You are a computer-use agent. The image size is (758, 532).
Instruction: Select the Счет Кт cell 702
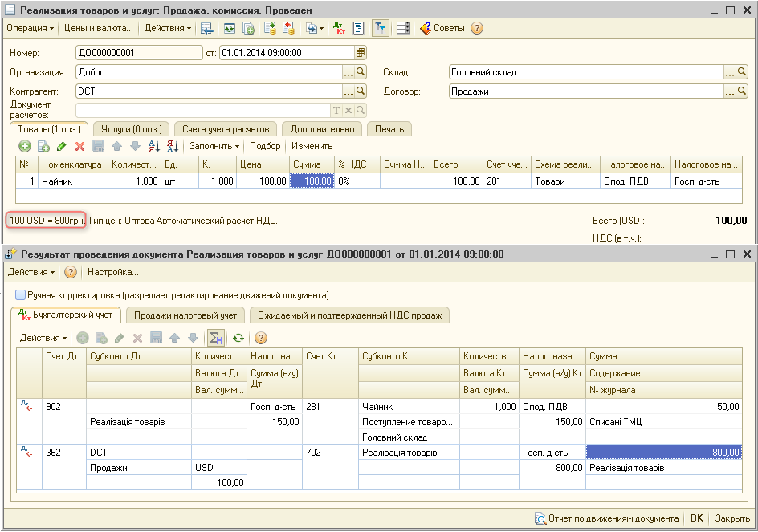click(330, 453)
